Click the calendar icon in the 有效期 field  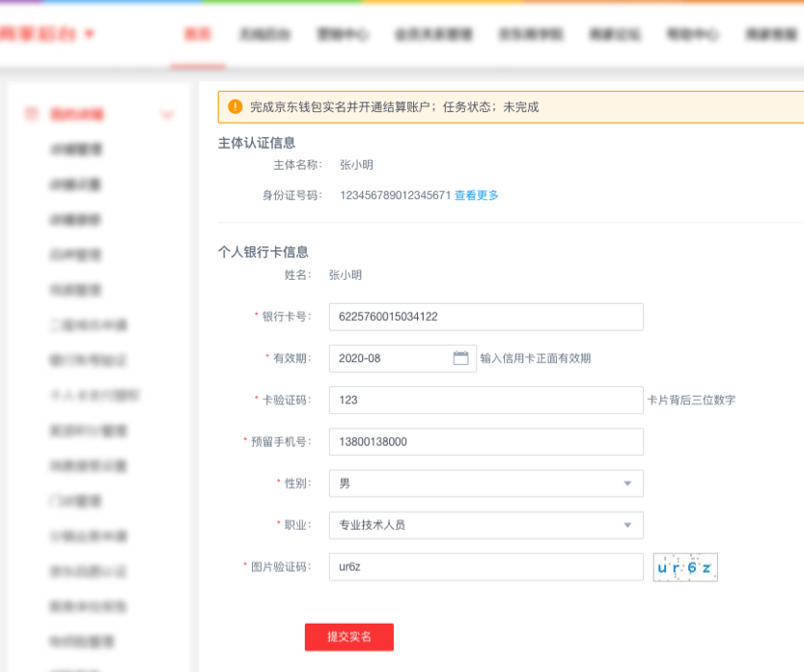460,358
